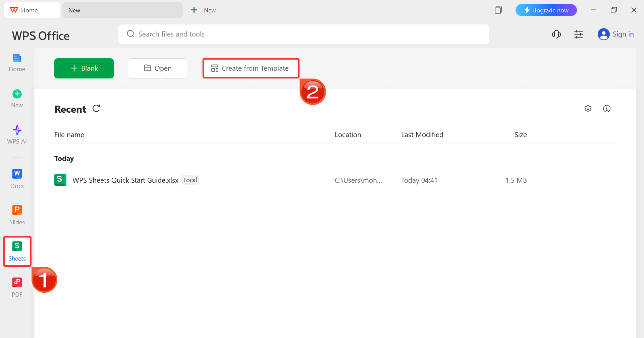The image size is (644, 338).
Task: Launch WPS AI from the sidebar
Action: 17,134
